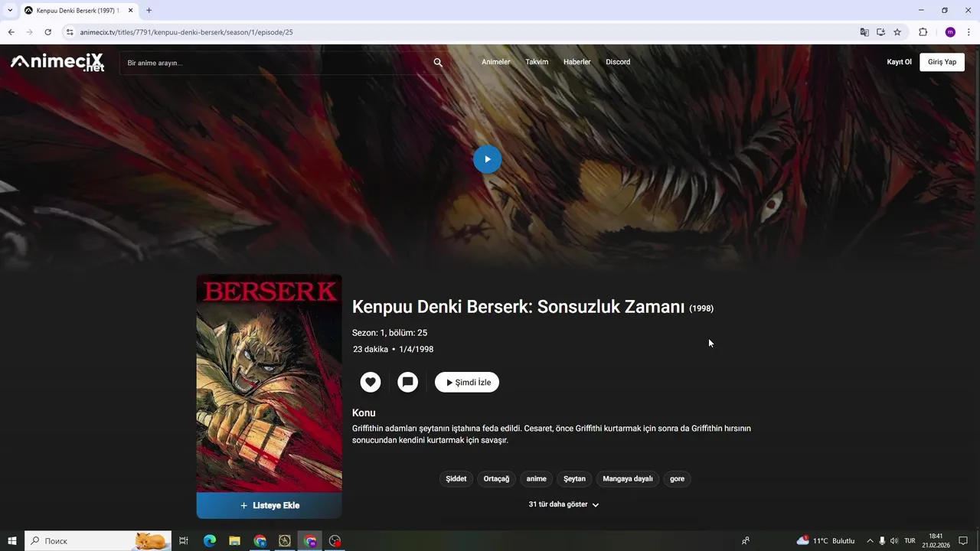Viewport: 980px width, 551px height.
Task: Click the AnimeciX.net logo
Action: coord(57,62)
